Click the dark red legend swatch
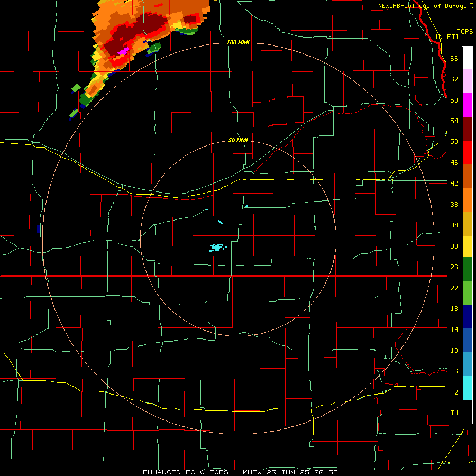 (x=467, y=129)
